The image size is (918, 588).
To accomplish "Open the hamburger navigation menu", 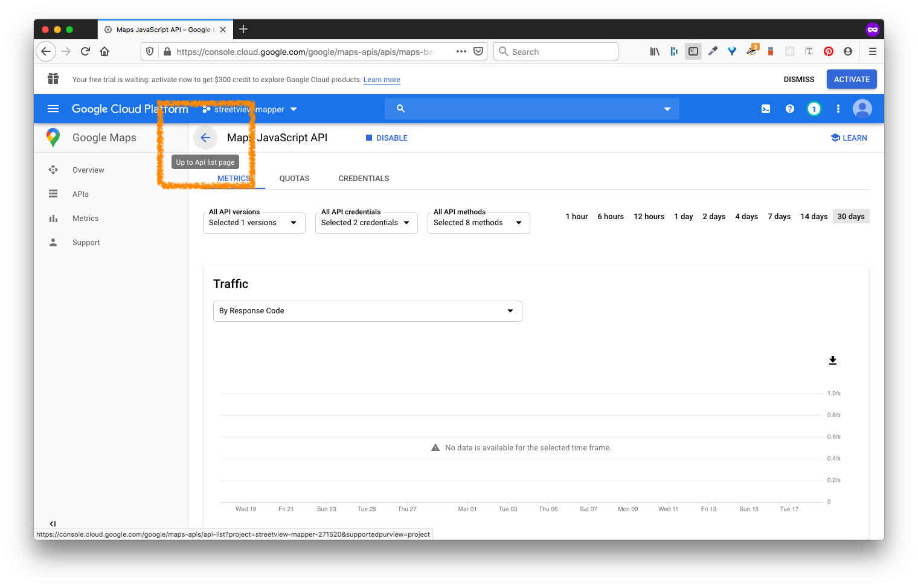I will (x=53, y=109).
